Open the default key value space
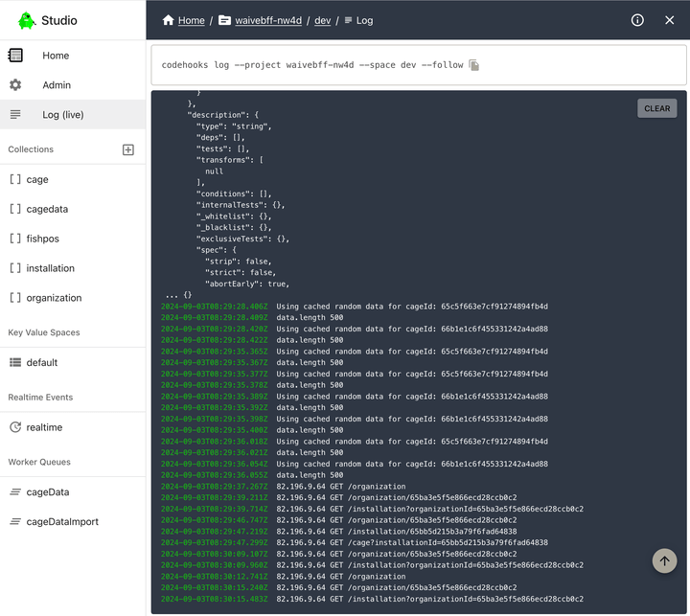Viewport: 690px width, 616px height. tap(73, 362)
